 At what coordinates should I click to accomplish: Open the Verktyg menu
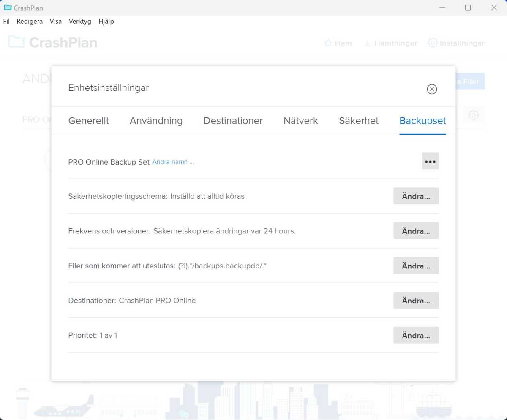(80, 22)
